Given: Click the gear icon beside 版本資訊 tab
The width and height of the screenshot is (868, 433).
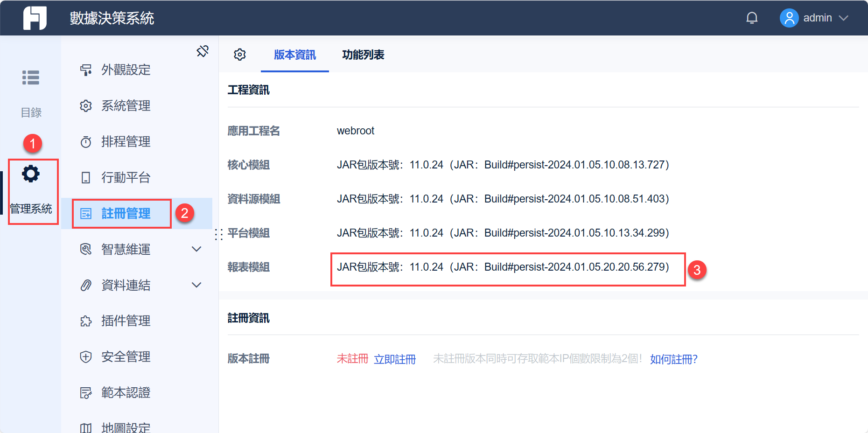Looking at the screenshot, I should [240, 55].
